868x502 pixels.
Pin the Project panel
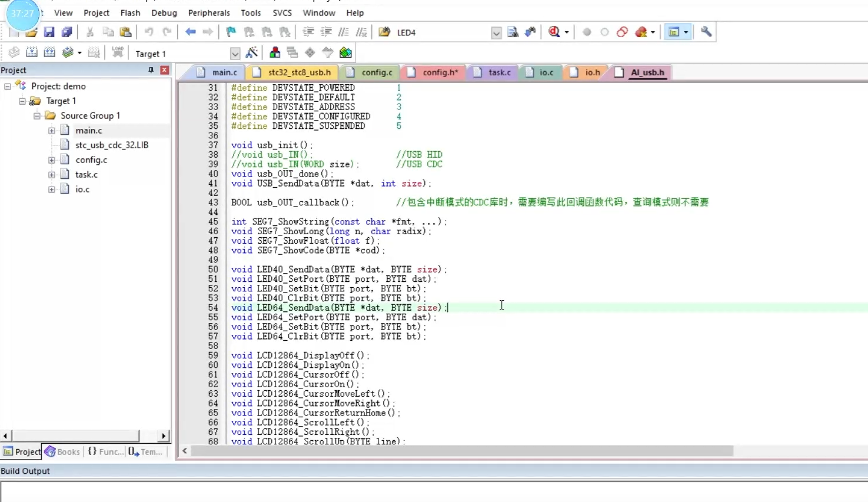pos(151,70)
